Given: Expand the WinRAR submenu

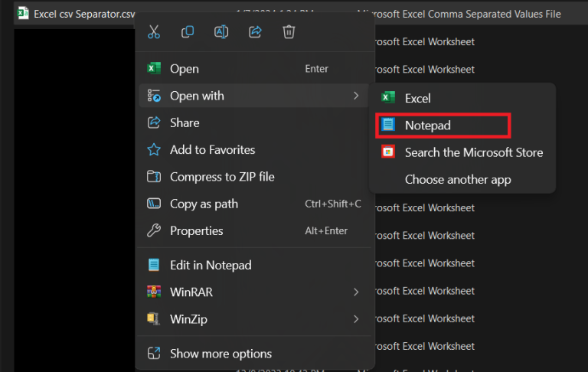Looking at the screenshot, I should tap(355, 292).
